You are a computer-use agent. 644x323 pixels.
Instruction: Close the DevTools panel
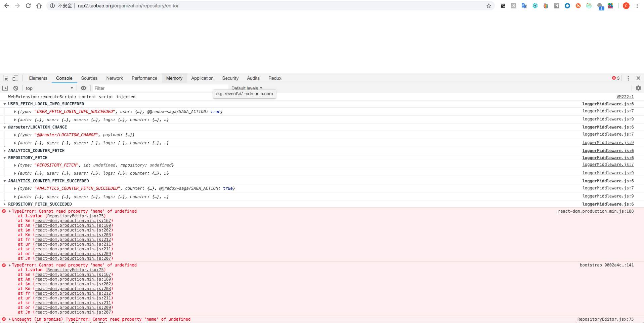638,78
